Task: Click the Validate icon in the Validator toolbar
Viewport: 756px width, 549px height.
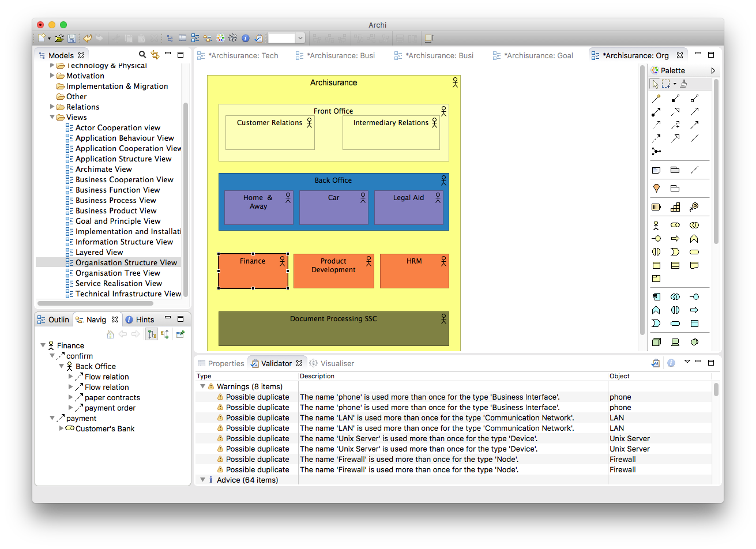Action: (655, 363)
